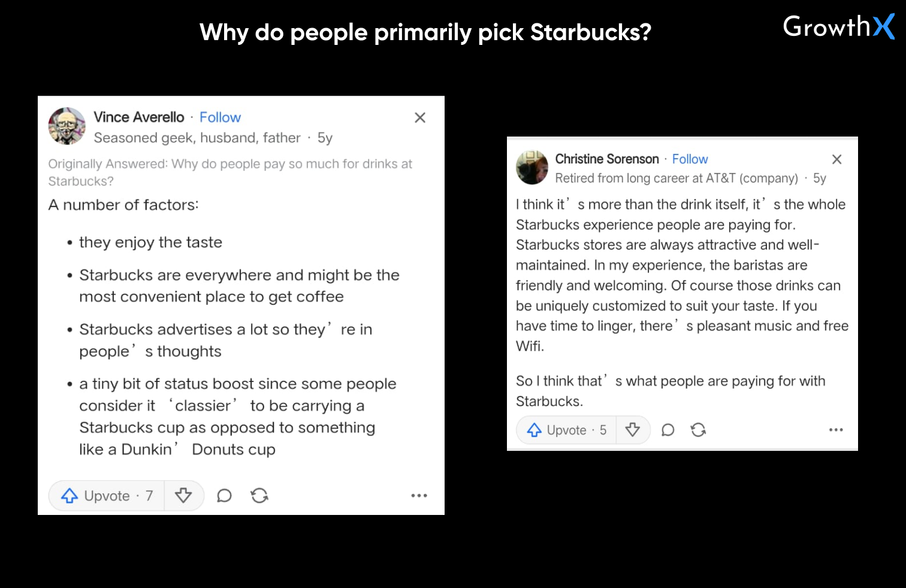
Task: Open comments on Christine Sorenson's answer
Action: (668, 430)
